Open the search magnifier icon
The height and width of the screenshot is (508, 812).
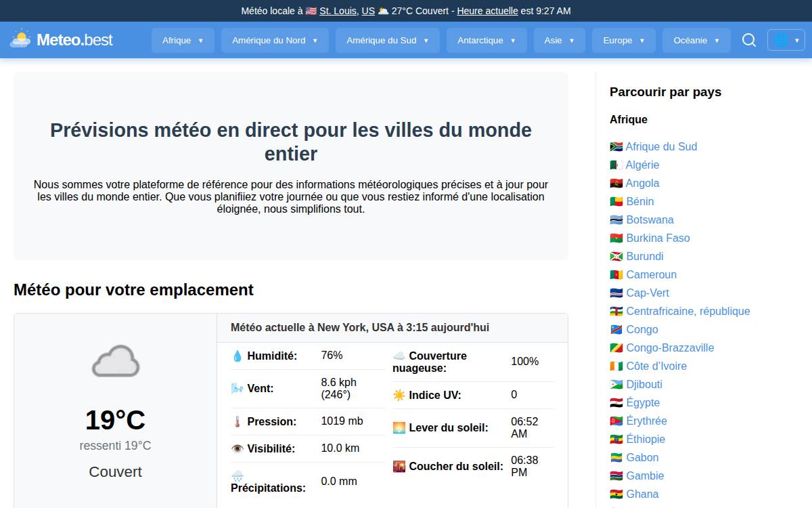pyautogui.click(x=749, y=40)
